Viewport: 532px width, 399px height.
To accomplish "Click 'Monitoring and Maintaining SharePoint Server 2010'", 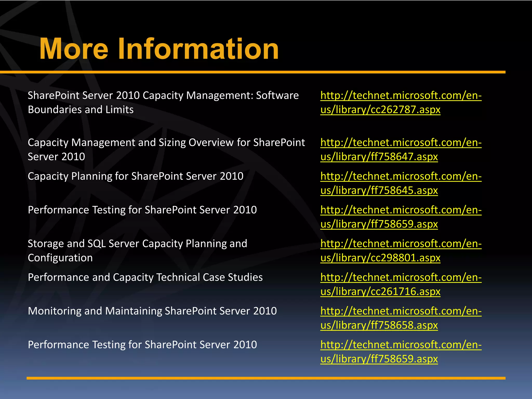I will click(x=152, y=311).
